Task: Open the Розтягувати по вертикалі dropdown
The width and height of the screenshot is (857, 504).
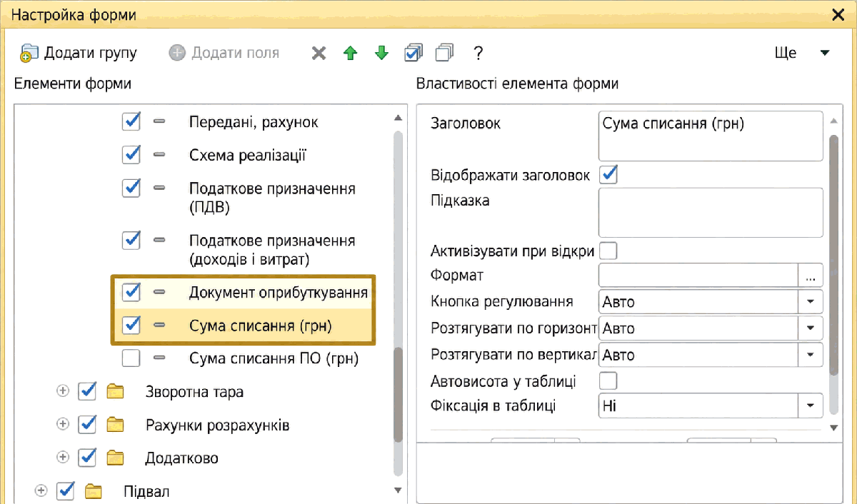Action: click(810, 355)
